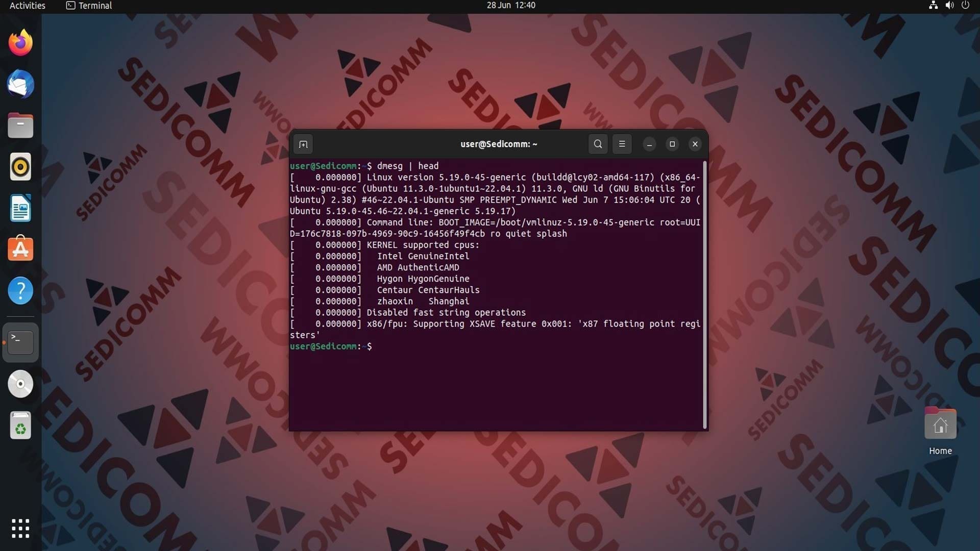Open Ubuntu Software store

pos(20,249)
